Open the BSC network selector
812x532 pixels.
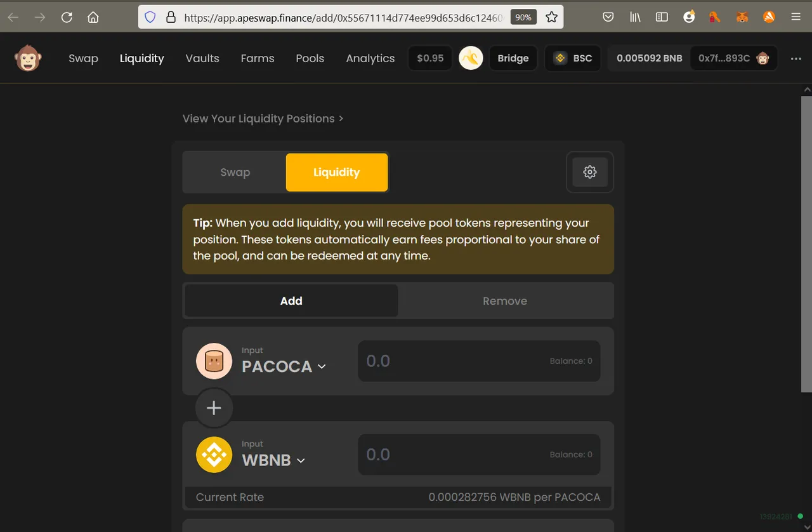[x=573, y=58]
